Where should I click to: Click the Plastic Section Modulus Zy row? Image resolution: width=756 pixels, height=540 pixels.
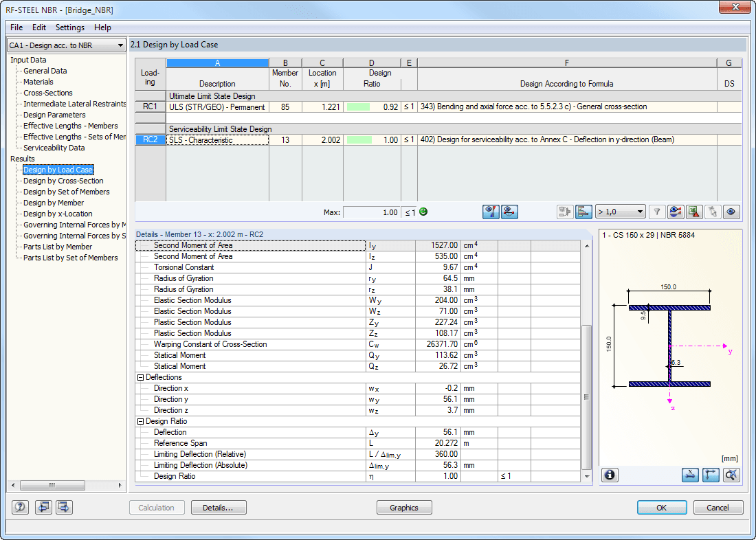tap(358, 322)
